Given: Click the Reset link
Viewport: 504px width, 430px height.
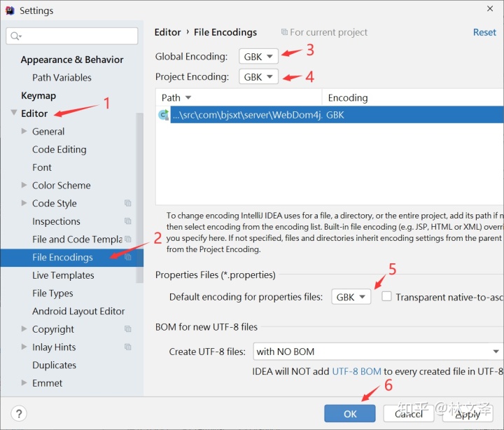Looking at the screenshot, I should click(x=484, y=32).
